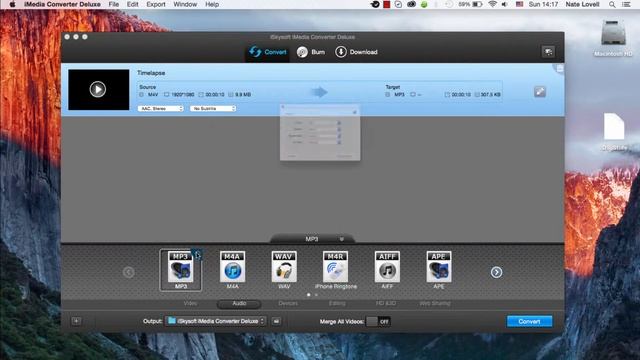
Task: Click the red square menu bar icon
Action: [x=387, y=4]
